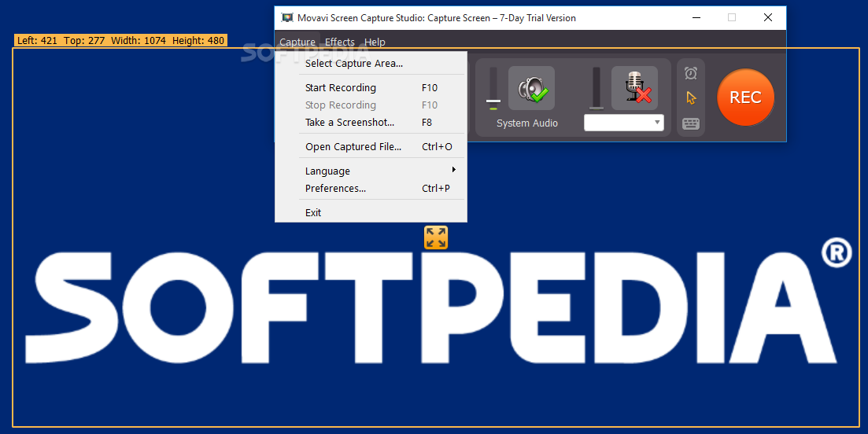Click the Movavi app icon in title bar
The width and height of the screenshot is (868, 434).
[x=286, y=18]
